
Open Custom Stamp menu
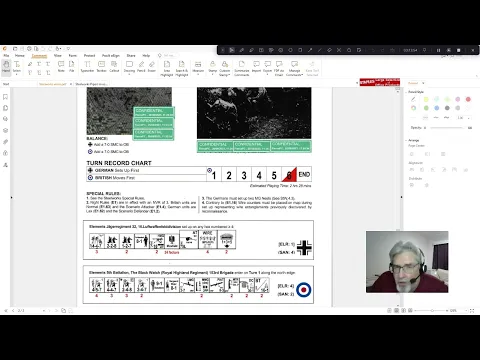pos(225,68)
